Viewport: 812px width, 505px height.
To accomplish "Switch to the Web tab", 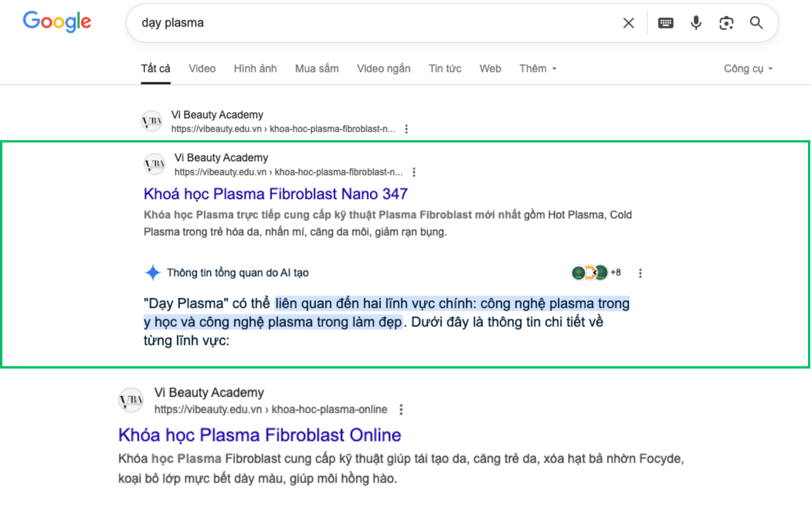I will pos(490,69).
